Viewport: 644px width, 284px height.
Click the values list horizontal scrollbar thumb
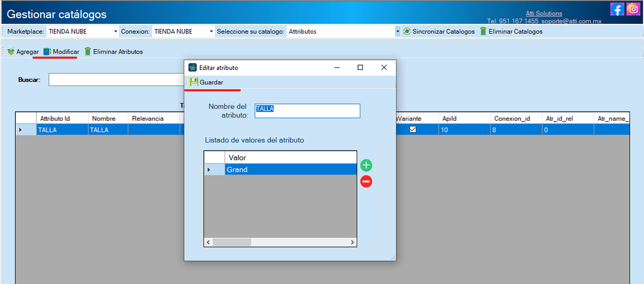coord(231,242)
